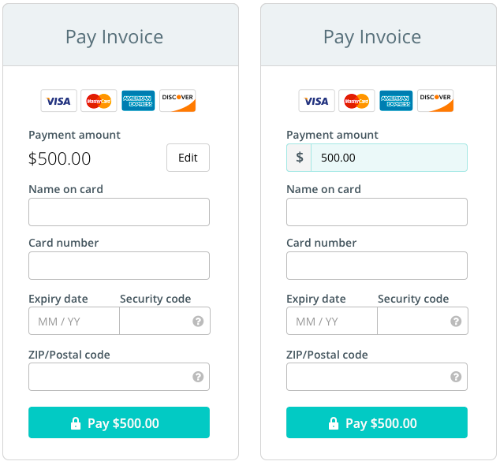Image resolution: width=500 pixels, height=465 pixels.
Task: Click the Mastercard icon in the right form
Action: click(x=357, y=101)
